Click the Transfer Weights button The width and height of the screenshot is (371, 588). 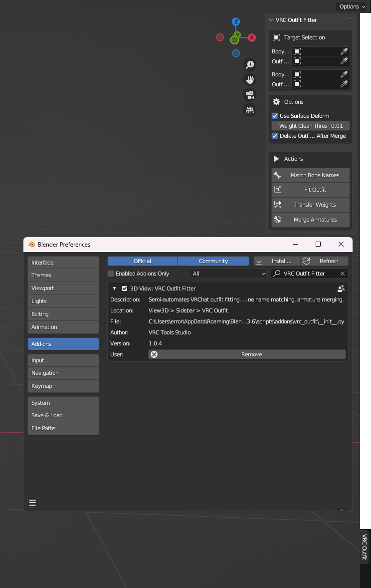click(x=311, y=205)
